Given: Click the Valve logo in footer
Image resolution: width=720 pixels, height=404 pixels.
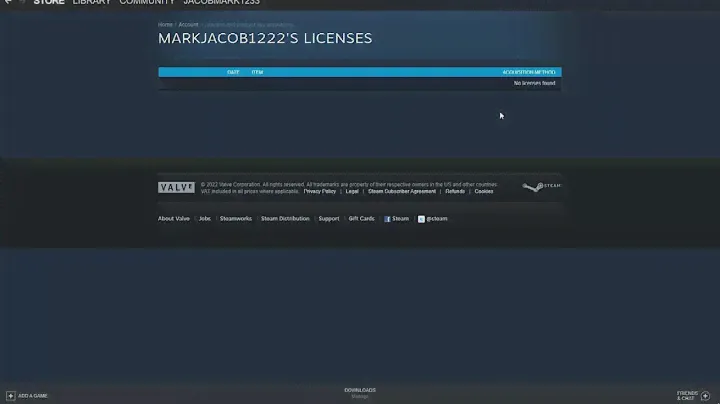Looking at the screenshot, I should coord(176,187).
